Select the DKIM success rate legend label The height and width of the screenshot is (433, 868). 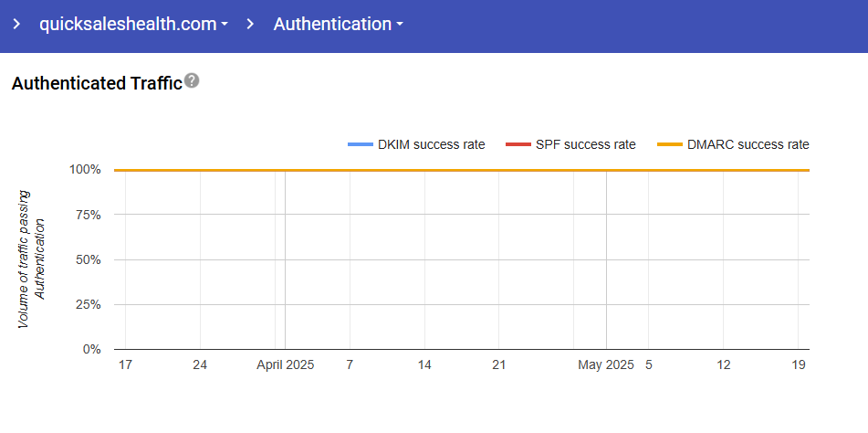pyautogui.click(x=431, y=144)
